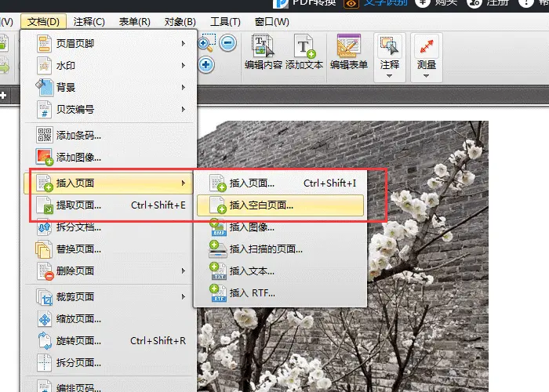This screenshot has height=392, width=549.
Task: Expand the 裁剪页面 submenu arrow
Action: point(184,297)
